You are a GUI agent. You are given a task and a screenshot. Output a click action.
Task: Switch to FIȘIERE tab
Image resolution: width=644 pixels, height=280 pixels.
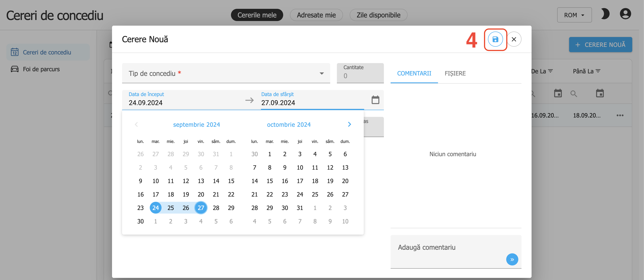pos(455,73)
